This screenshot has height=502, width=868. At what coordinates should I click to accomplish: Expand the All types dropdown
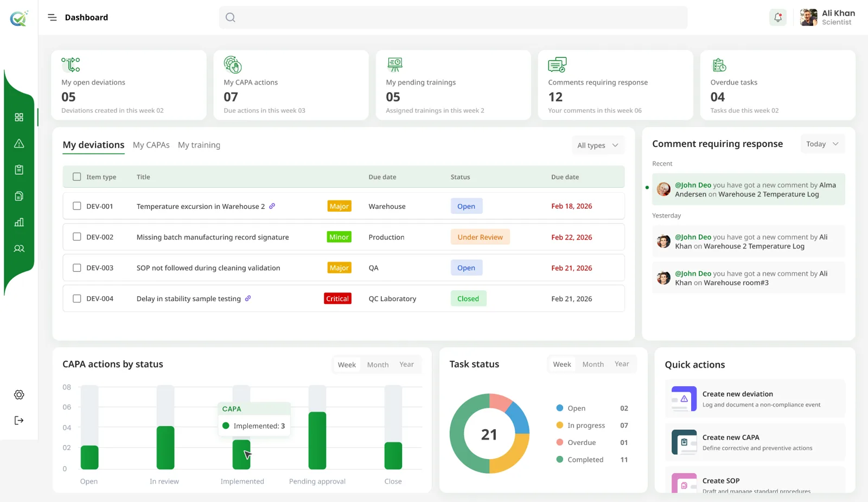598,145
